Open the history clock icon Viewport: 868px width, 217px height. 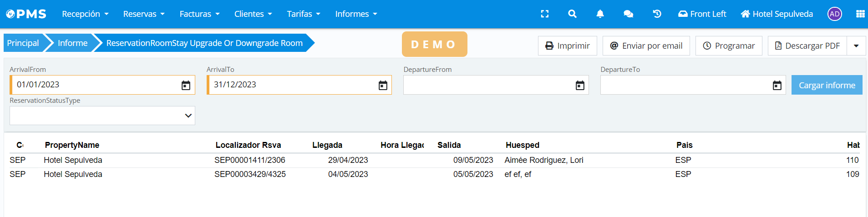[657, 14]
